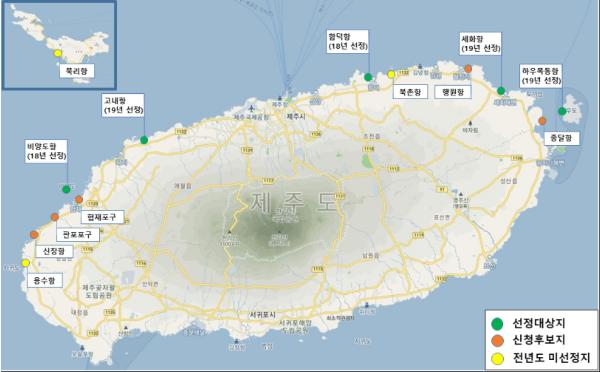Click the orange marker above 행원항 label

[x=468, y=69]
